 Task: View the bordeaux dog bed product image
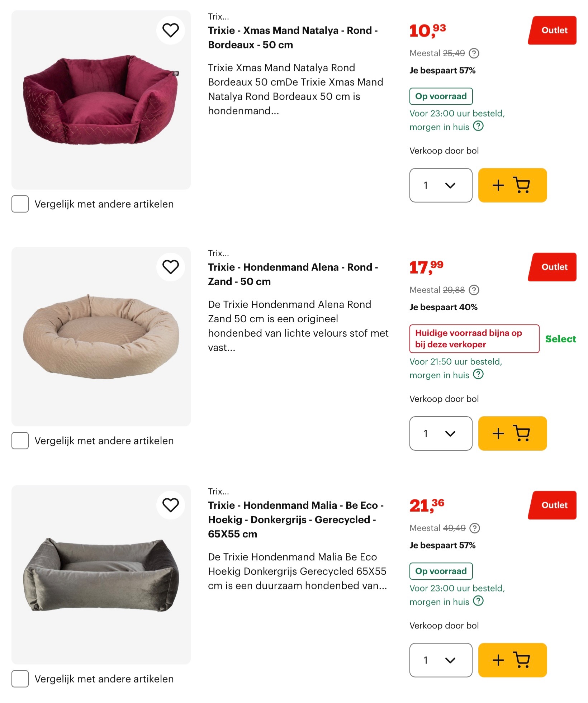pos(101,100)
